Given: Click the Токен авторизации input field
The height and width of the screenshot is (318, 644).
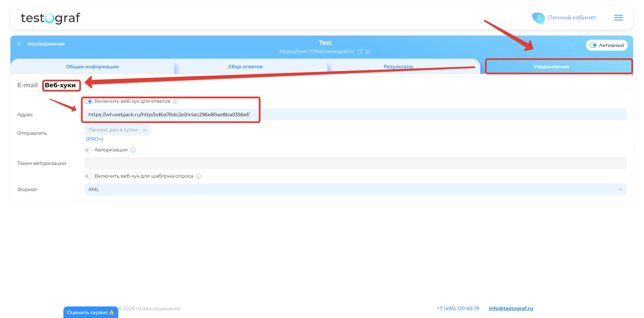Looking at the screenshot, I should click(355, 163).
